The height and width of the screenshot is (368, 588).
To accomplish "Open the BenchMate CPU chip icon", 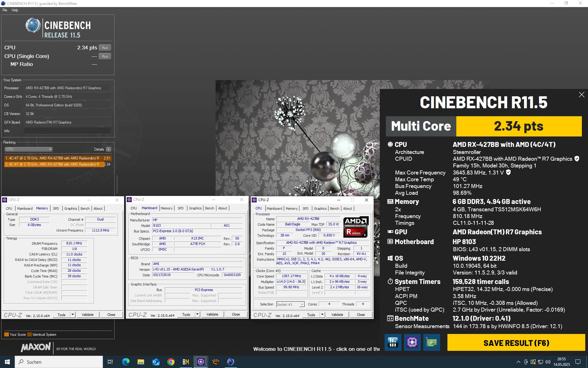I will tap(412, 342).
